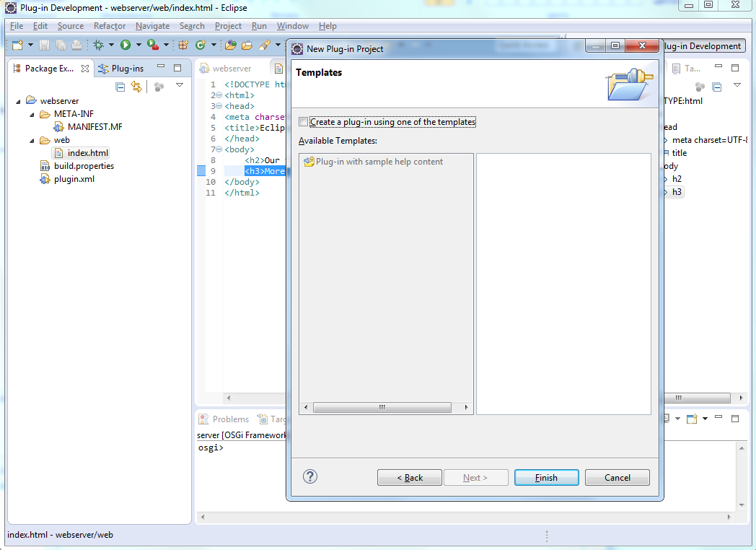The height and width of the screenshot is (550, 756).
Task: Open the Window menu
Action: tap(292, 26)
